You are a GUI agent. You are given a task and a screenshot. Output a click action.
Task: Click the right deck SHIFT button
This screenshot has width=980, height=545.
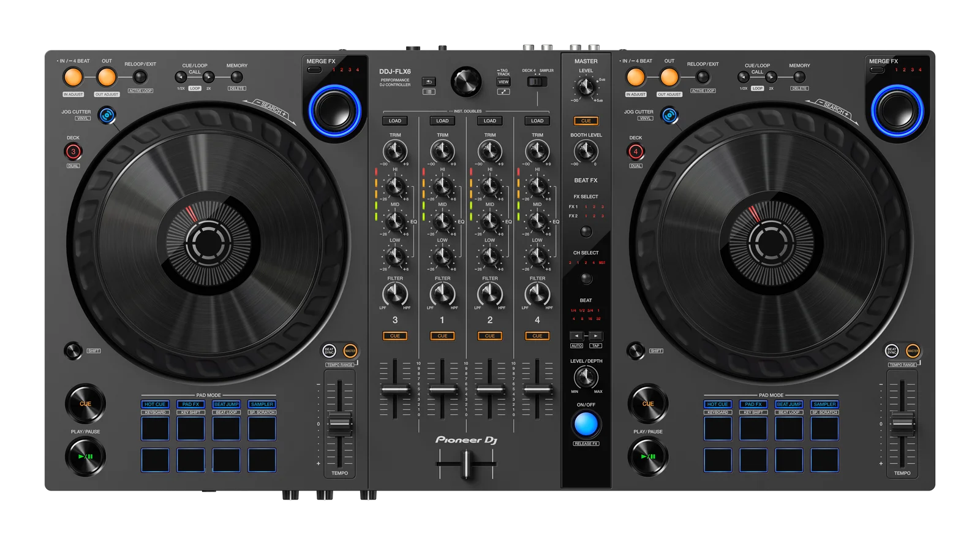636,351
